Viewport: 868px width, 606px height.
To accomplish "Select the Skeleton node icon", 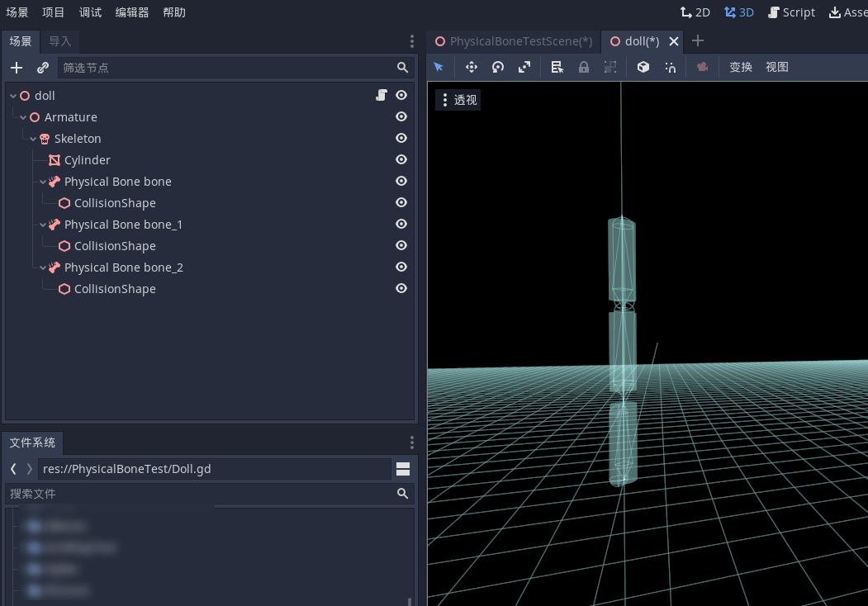I will (x=45, y=139).
